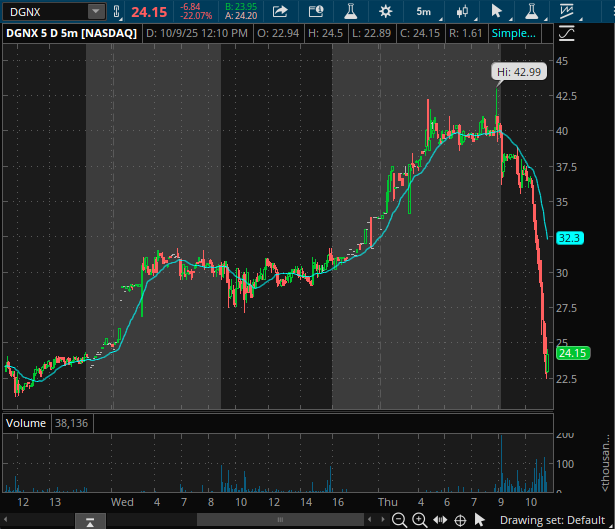Click the date readout D: 10/9/25 12:10 PM
The height and width of the screenshot is (529, 615).
(197, 33)
